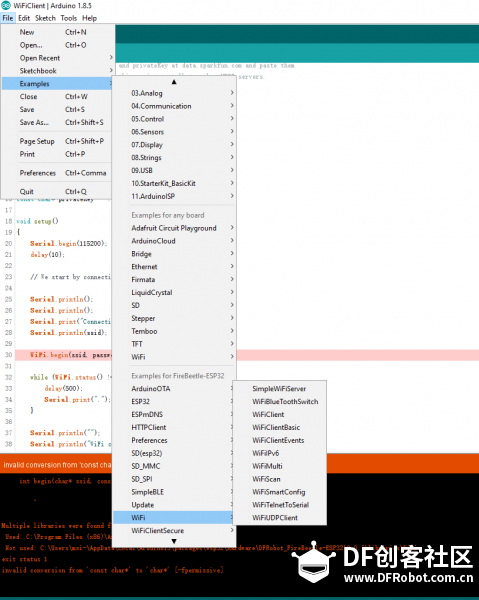479x600 pixels.
Task: Expand 08.Strings examples
Action: (174, 158)
